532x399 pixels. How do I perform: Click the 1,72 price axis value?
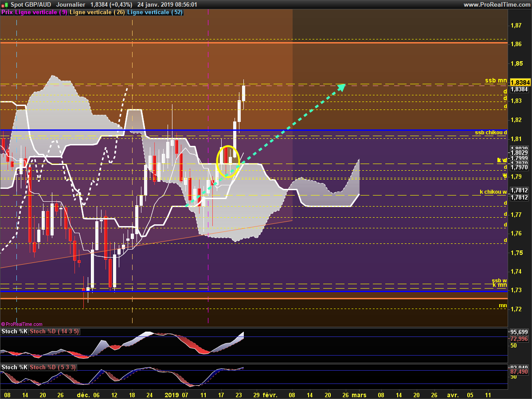tap(516, 309)
